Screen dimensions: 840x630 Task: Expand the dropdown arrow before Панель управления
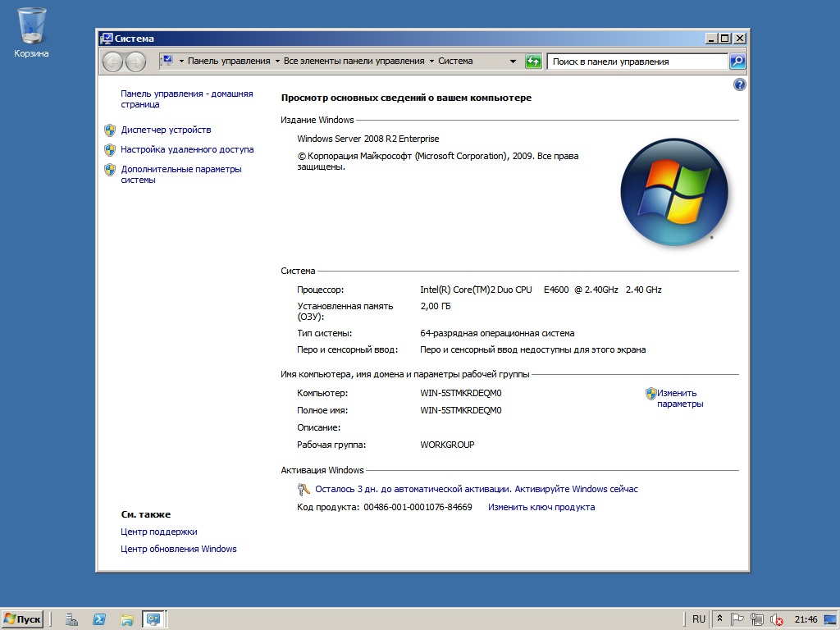click(x=181, y=61)
